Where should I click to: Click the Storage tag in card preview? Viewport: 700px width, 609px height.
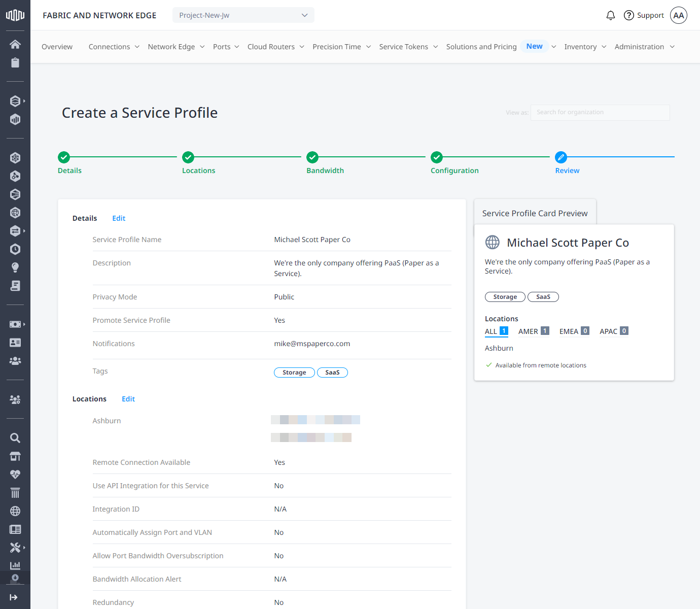[x=505, y=297]
